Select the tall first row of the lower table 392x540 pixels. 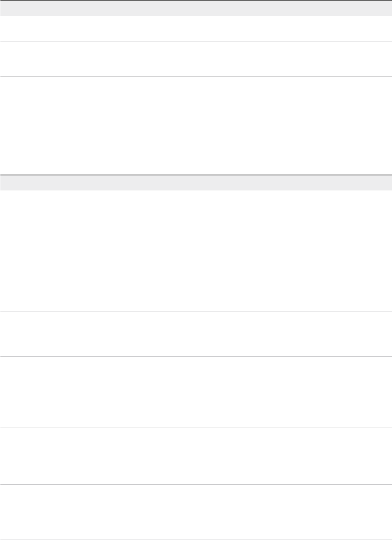196,251
